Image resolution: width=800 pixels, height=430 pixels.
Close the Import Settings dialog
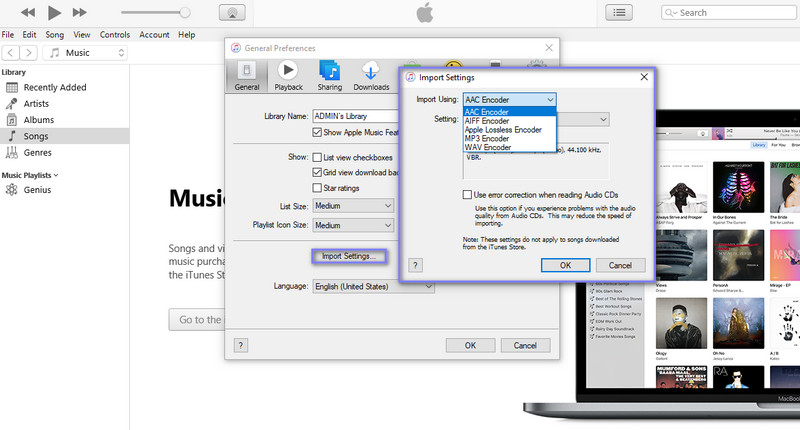pyautogui.click(x=644, y=77)
